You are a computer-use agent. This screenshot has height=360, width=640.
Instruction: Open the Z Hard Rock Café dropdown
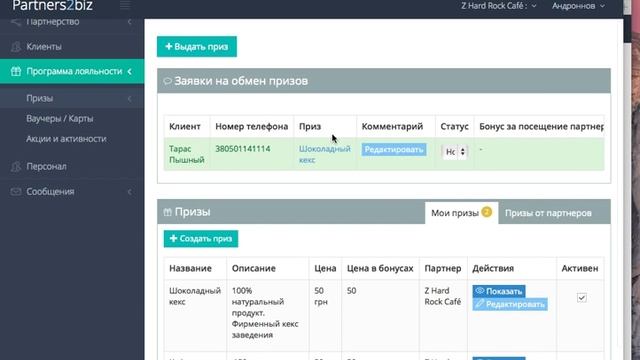[499, 6]
